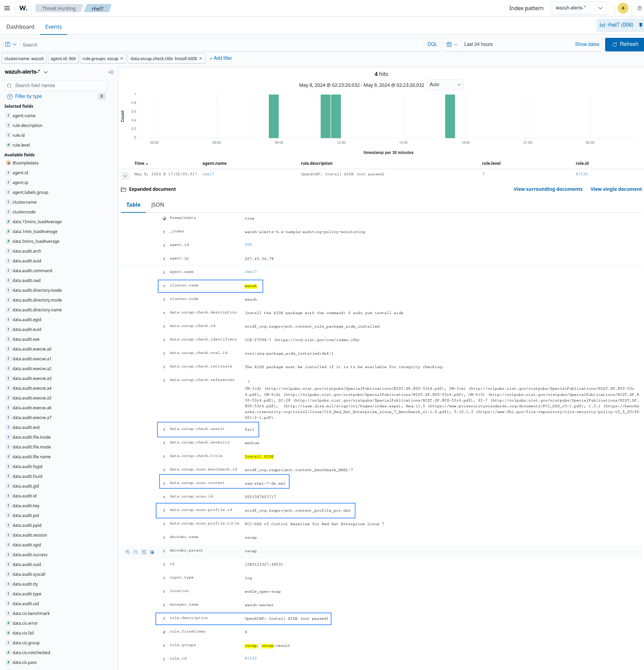The image size is (644, 670).
Task: Click the rule.level number type icon
Action: click(x=8, y=145)
